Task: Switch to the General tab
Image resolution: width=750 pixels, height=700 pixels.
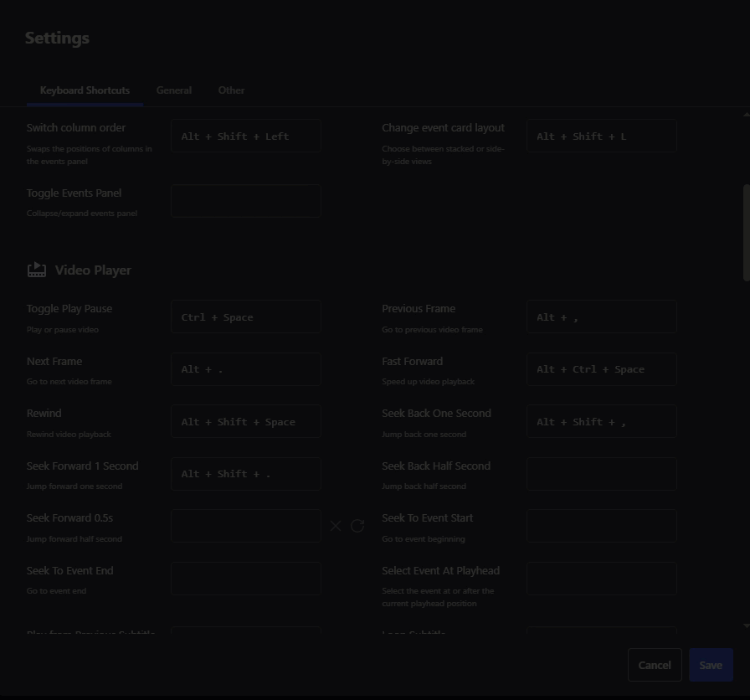Action: coord(174,90)
